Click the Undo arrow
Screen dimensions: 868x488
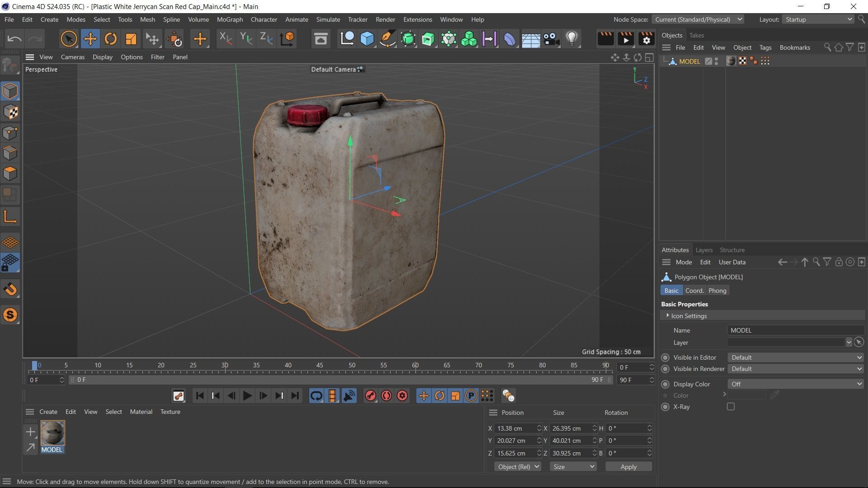14,39
